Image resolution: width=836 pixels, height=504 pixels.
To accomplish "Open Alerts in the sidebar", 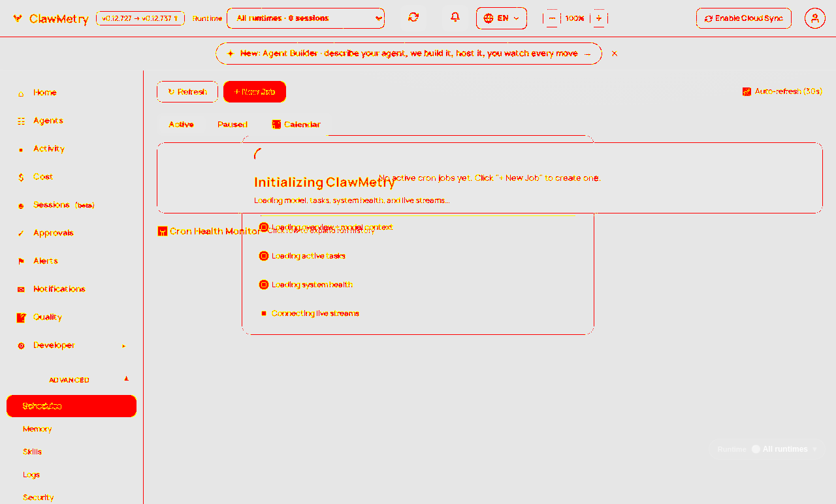I will pyautogui.click(x=72, y=261).
